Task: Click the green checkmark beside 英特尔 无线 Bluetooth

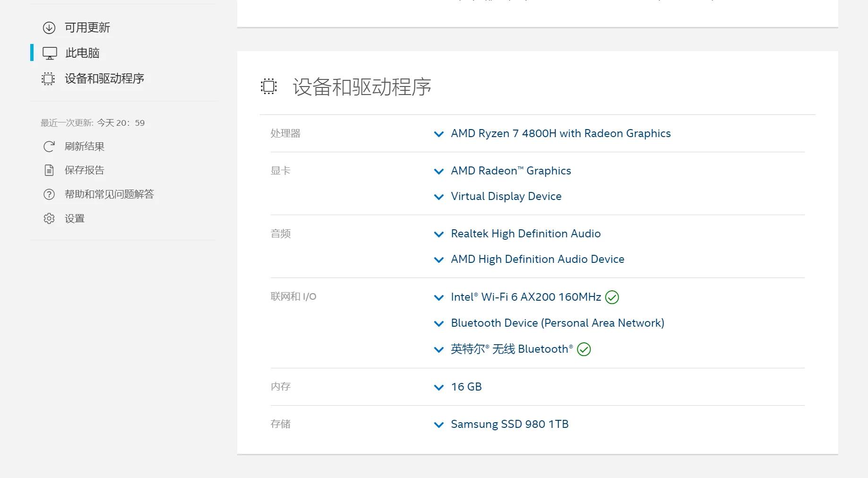Action: (x=584, y=349)
